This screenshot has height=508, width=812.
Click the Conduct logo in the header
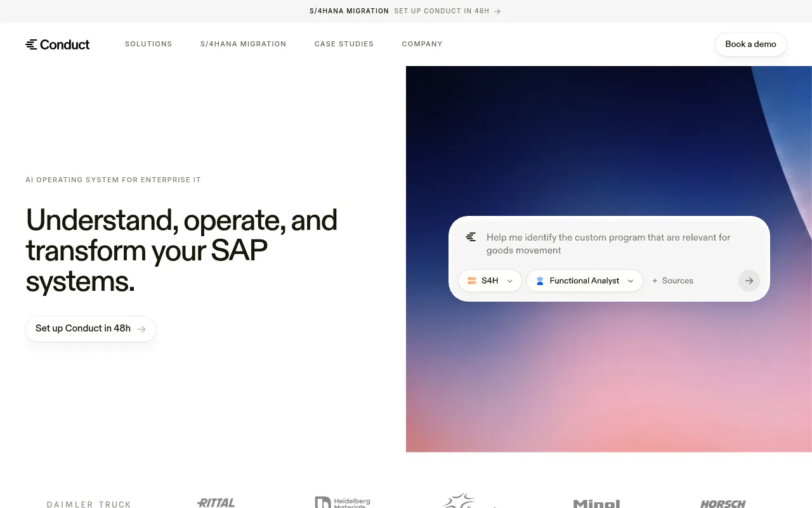(x=58, y=44)
